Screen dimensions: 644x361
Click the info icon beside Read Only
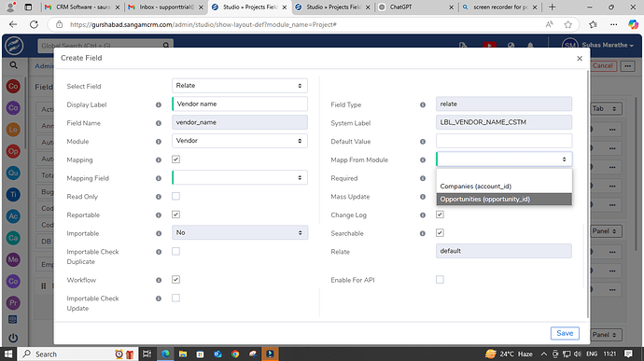[x=159, y=197]
